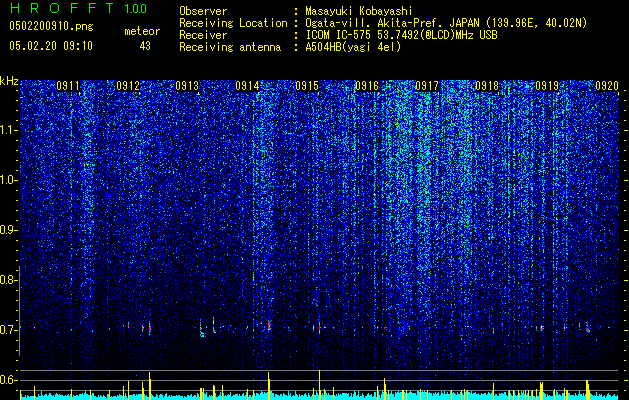Select the filename 0502200910.png
This screenshot has height=400, width=629.
51,26
